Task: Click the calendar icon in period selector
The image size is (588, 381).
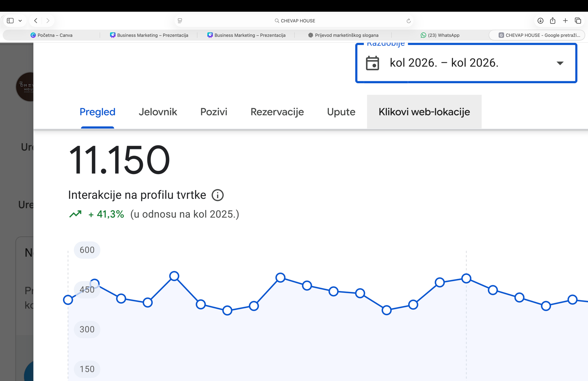Action: (372, 63)
